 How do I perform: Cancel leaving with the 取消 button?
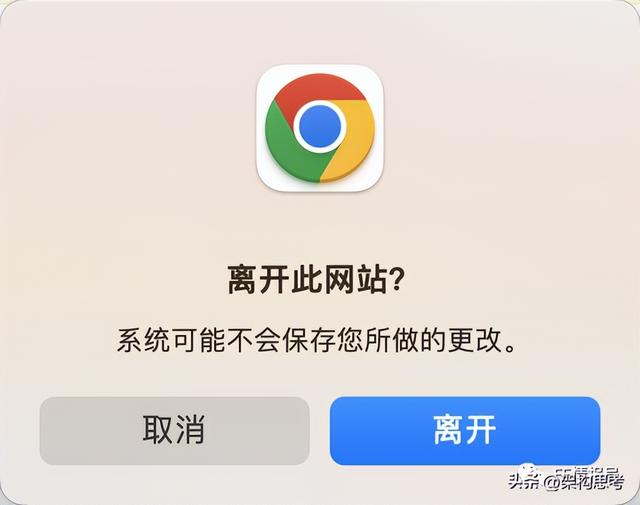tap(175, 431)
